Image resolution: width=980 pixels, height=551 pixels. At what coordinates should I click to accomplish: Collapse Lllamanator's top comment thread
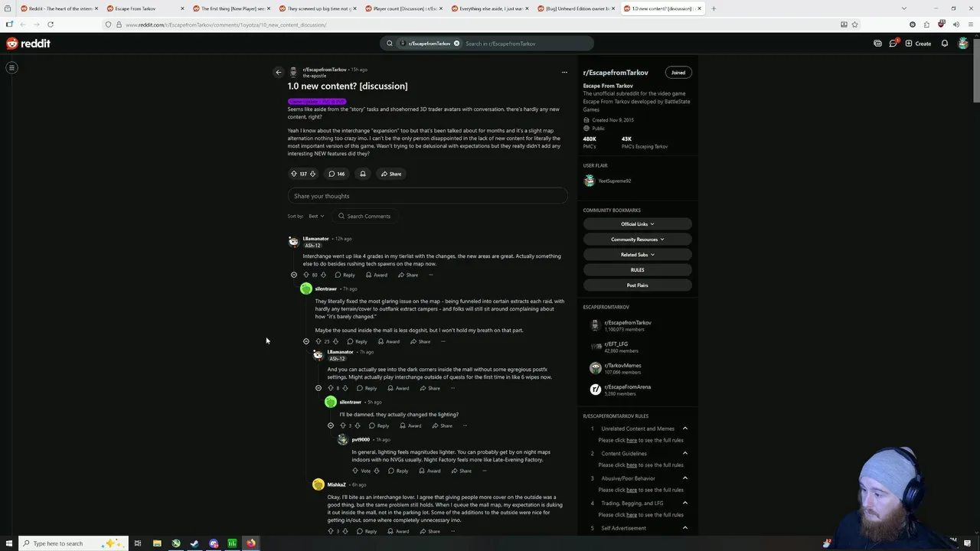(x=294, y=275)
